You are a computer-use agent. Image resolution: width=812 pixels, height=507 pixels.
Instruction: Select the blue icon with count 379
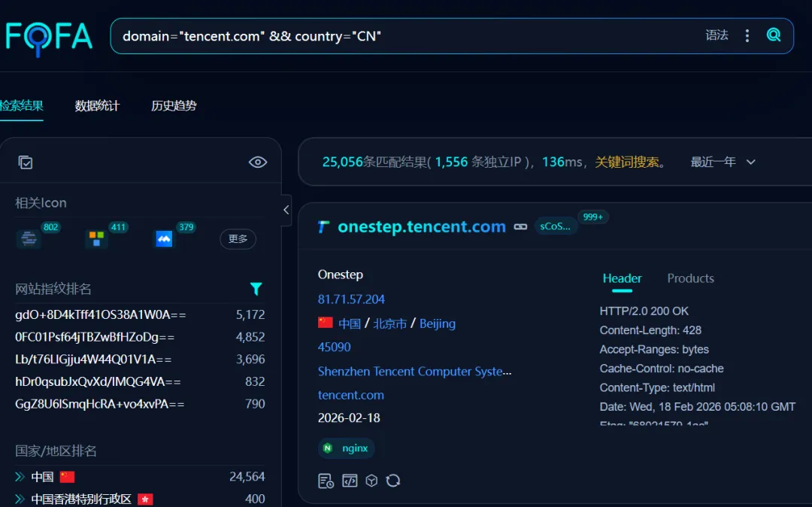click(x=164, y=238)
